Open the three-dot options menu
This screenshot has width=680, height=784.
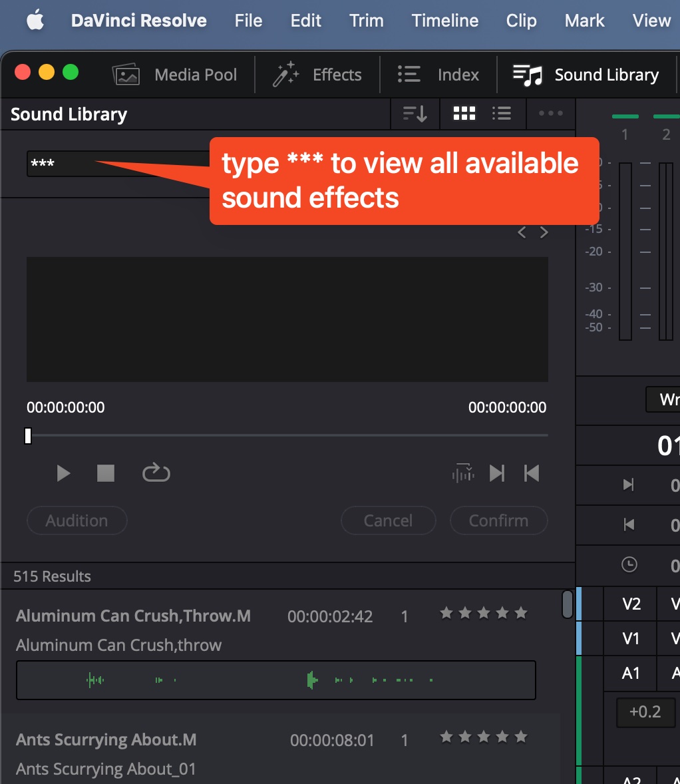click(x=550, y=114)
